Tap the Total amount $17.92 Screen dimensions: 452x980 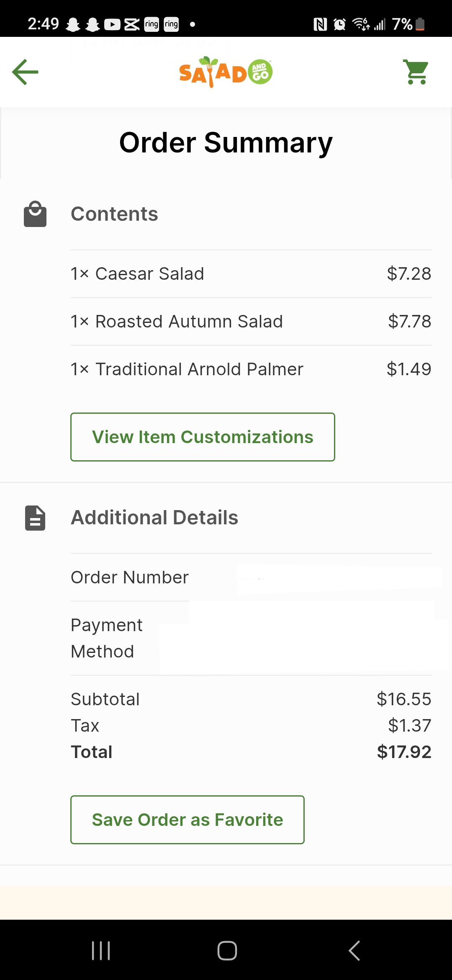(x=404, y=752)
